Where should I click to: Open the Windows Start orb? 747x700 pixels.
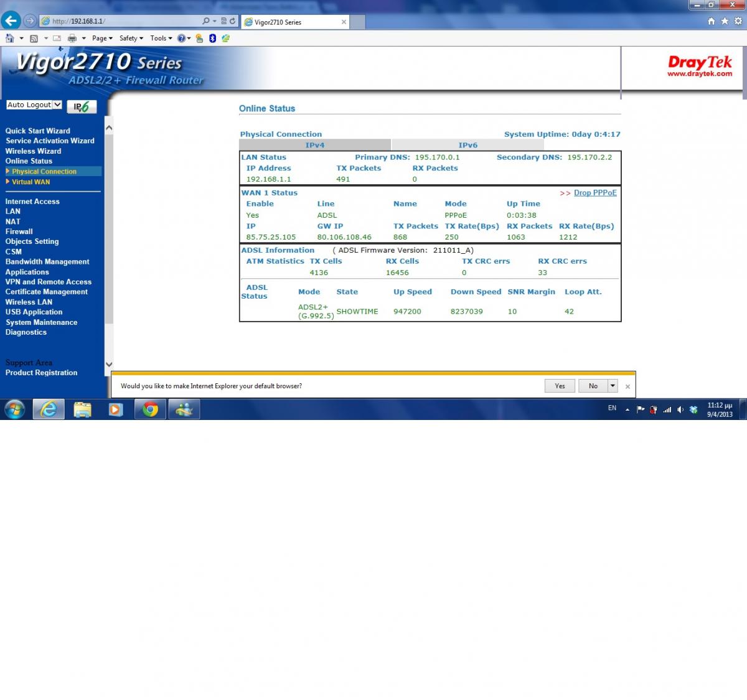point(15,409)
